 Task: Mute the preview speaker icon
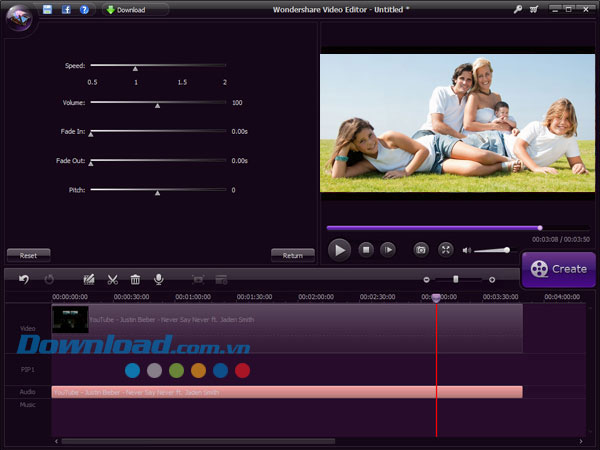click(x=467, y=249)
